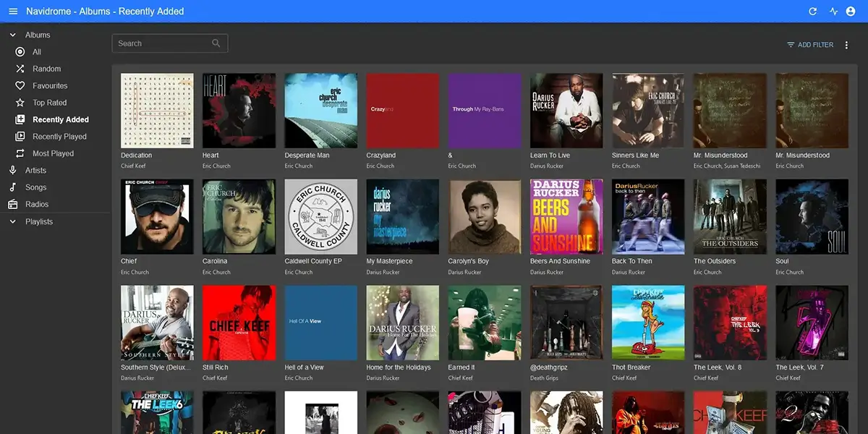
Task: Open Darius Rucker artist link under Learn To Live
Action: tap(546, 166)
